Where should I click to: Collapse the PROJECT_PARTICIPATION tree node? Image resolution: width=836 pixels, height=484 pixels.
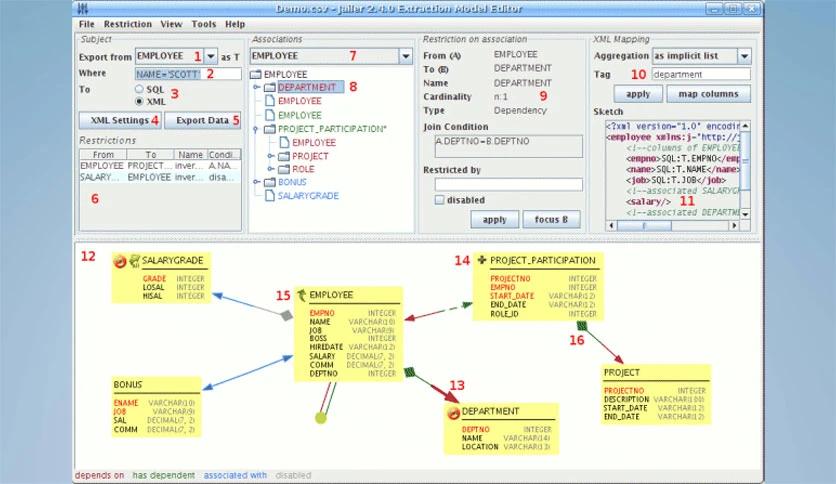[x=256, y=129]
